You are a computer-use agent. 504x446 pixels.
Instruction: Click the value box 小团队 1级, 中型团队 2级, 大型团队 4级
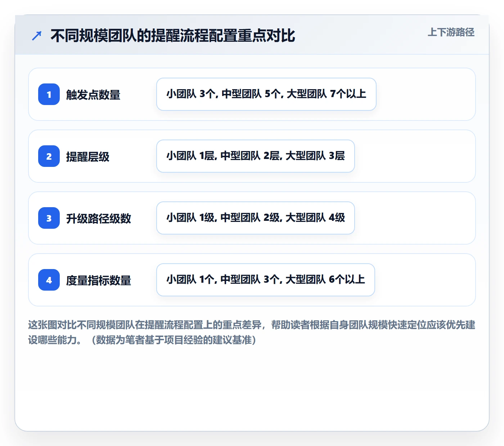click(x=256, y=218)
